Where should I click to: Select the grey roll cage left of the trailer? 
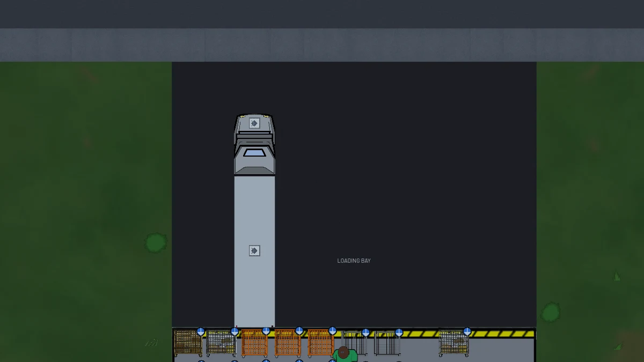(x=221, y=343)
